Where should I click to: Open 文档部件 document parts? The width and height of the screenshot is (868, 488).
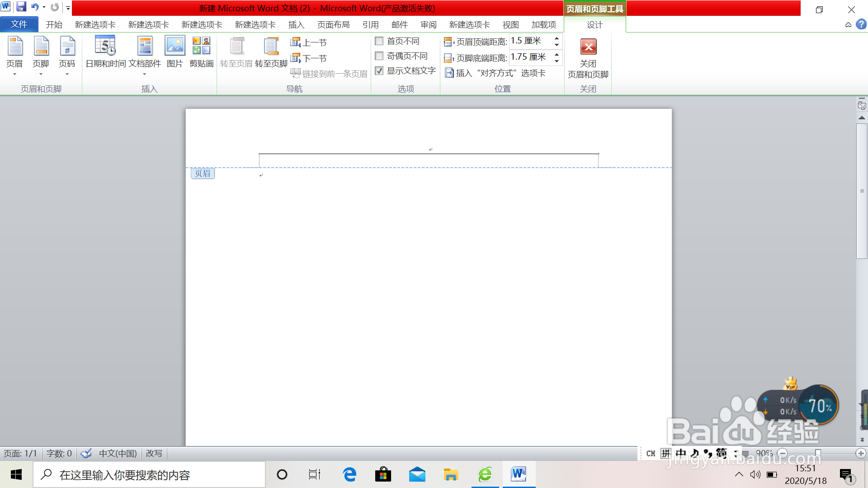coord(145,56)
